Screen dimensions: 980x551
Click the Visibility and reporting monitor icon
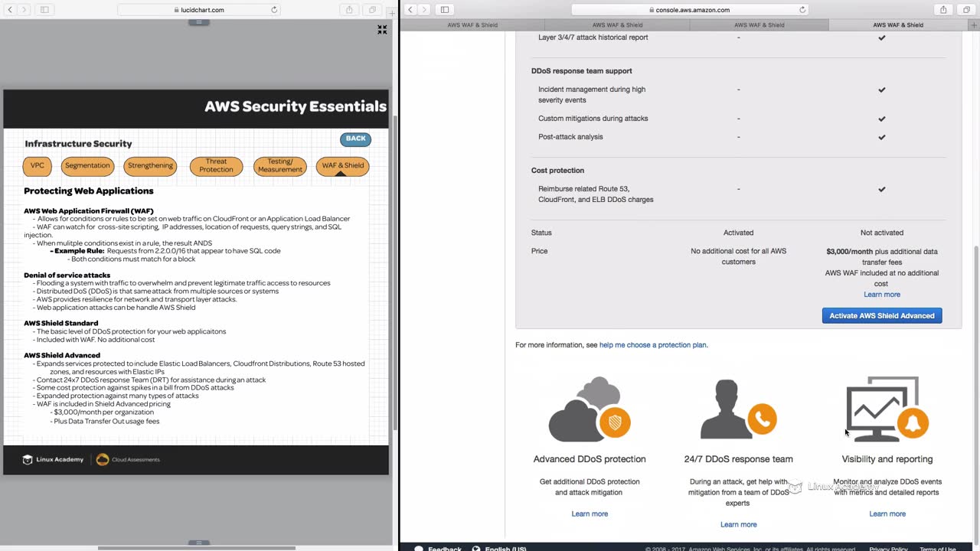coord(887,409)
